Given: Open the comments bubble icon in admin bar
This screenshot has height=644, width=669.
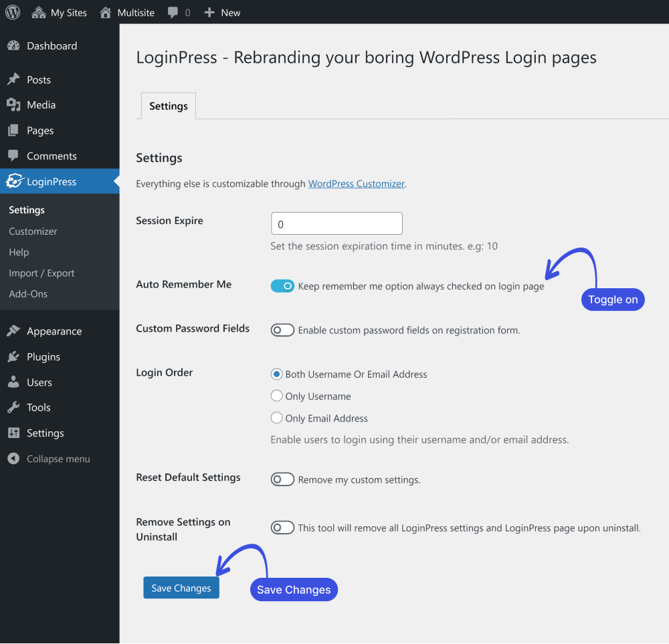Looking at the screenshot, I should pyautogui.click(x=173, y=12).
